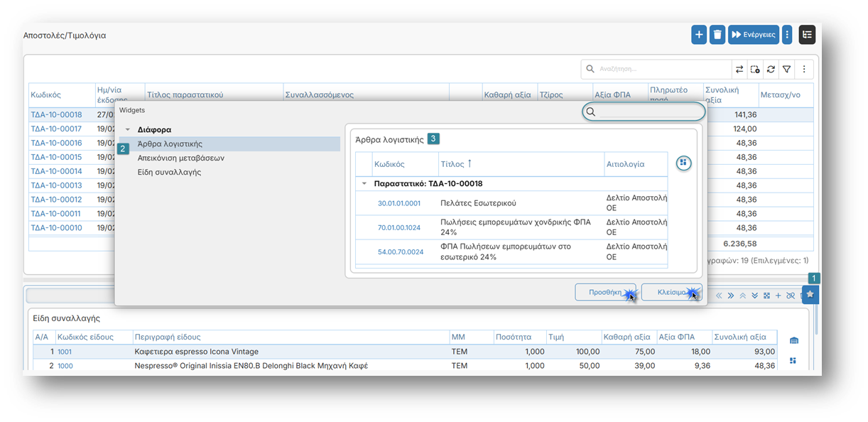Open account link 54.00.70.0024
Image resolution: width=868 pixels, height=422 pixels.
[x=401, y=251]
